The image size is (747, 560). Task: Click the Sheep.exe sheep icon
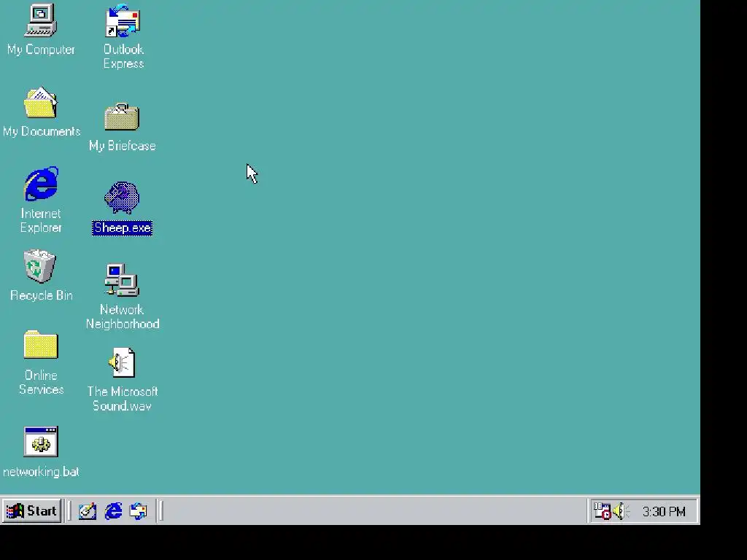(x=122, y=198)
